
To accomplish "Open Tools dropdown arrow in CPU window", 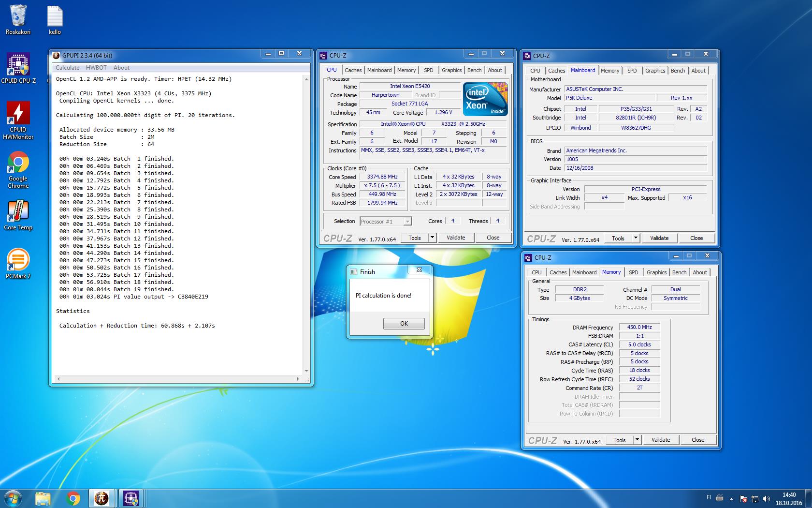I will (x=432, y=238).
